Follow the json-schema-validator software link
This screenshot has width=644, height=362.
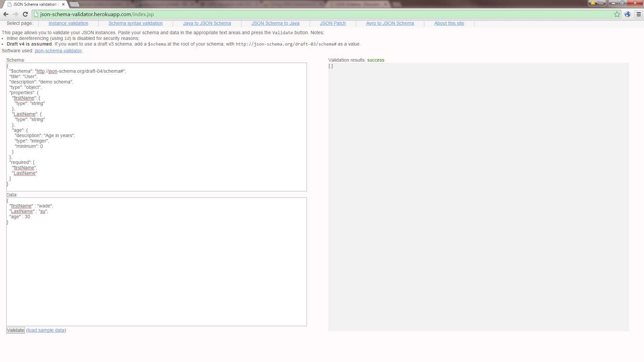point(58,51)
